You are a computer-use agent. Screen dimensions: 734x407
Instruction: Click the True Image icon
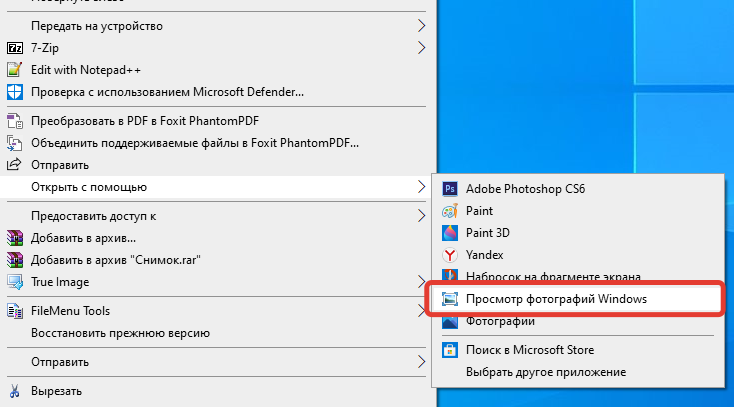coord(14,282)
